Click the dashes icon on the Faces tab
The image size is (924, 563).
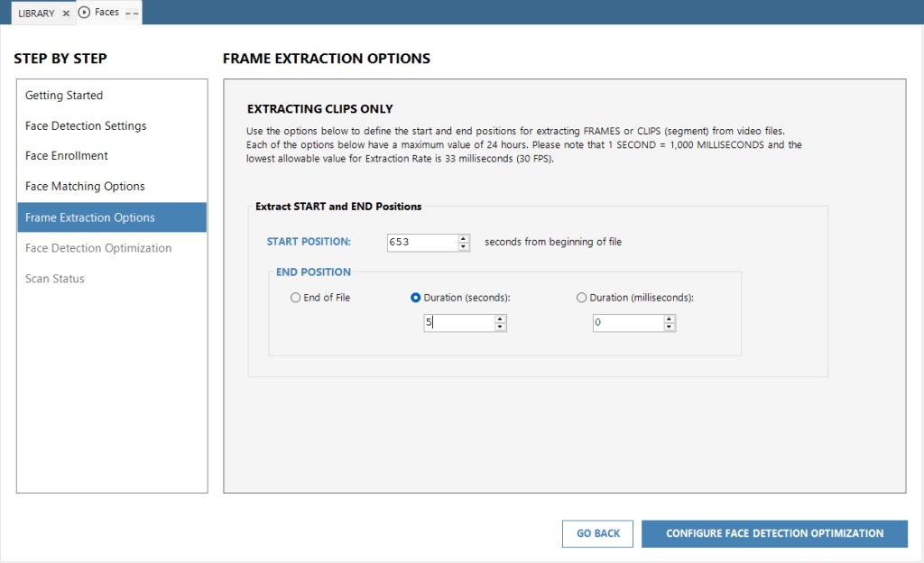click(132, 14)
